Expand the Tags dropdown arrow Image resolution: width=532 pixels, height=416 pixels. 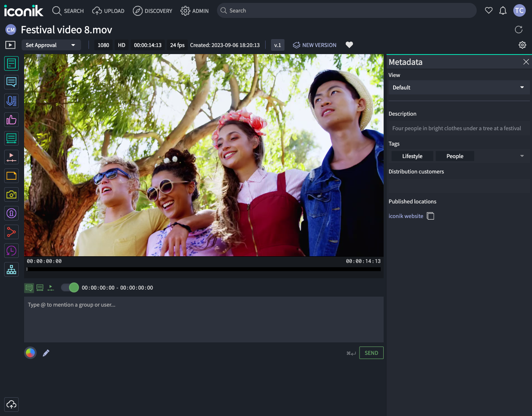tap(522, 156)
